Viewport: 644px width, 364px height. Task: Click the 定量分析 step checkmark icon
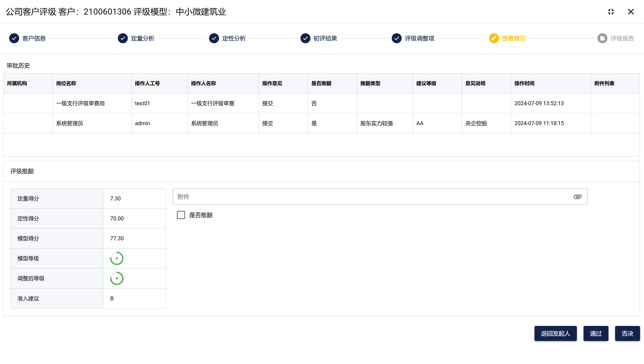point(123,38)
